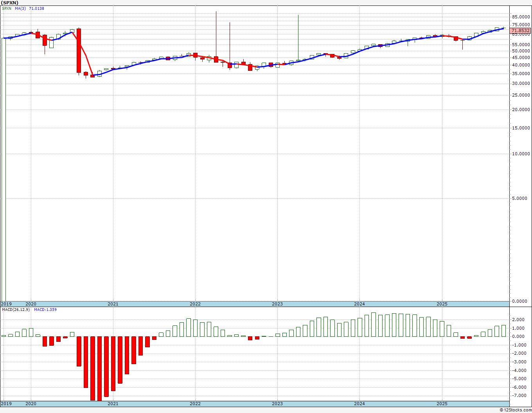Click 2024 on the MACD panel timeline
The width and height of the screenshot is (532, 413).
(359, 404)
